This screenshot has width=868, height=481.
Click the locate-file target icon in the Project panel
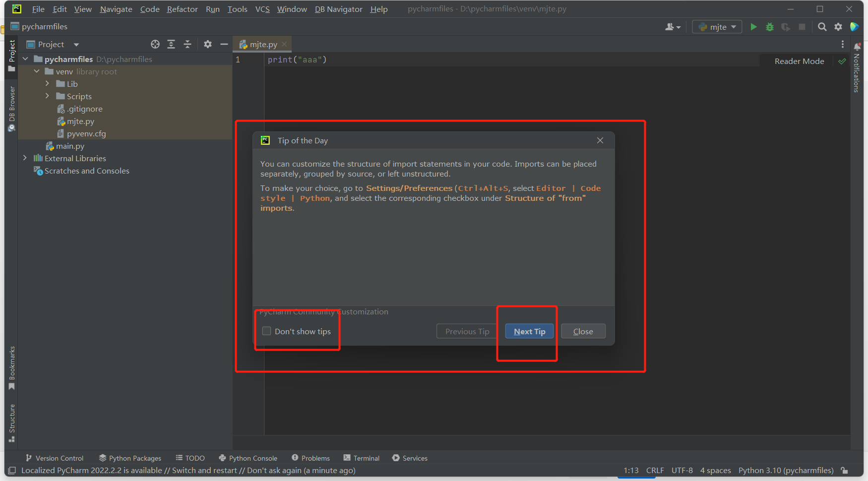point(155,44)
